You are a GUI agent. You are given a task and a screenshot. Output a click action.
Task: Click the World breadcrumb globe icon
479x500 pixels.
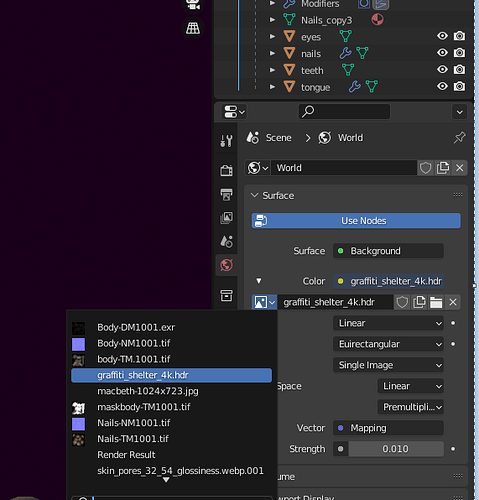pyautogui.click(x=325, y=138)
